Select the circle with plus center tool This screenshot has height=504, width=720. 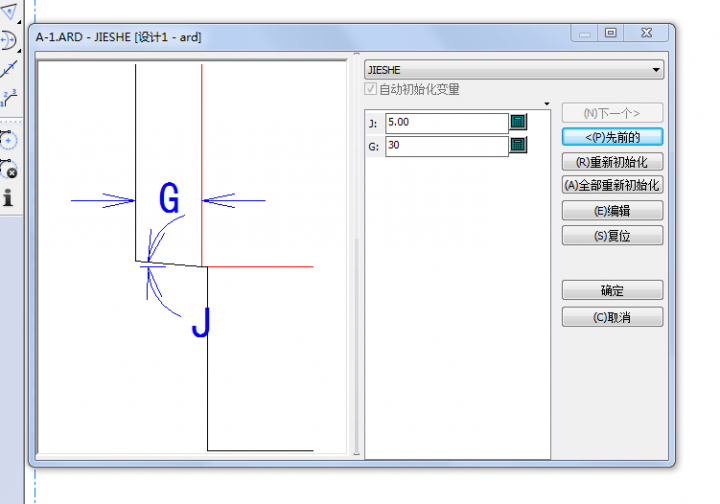click(x=9, y=140)
